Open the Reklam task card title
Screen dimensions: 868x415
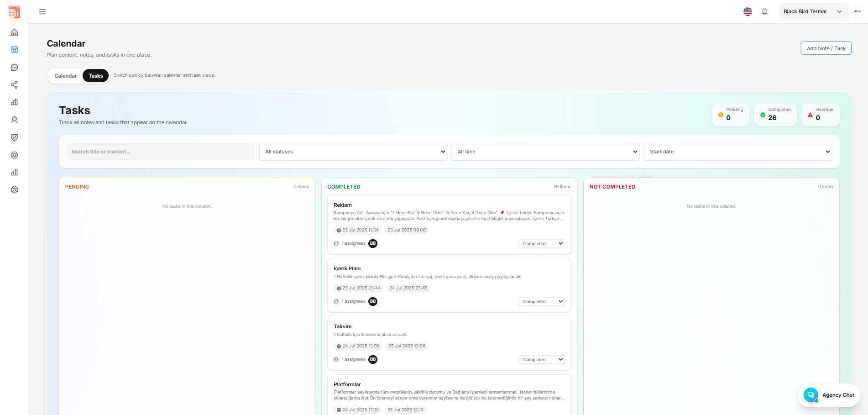click(343, 205)
